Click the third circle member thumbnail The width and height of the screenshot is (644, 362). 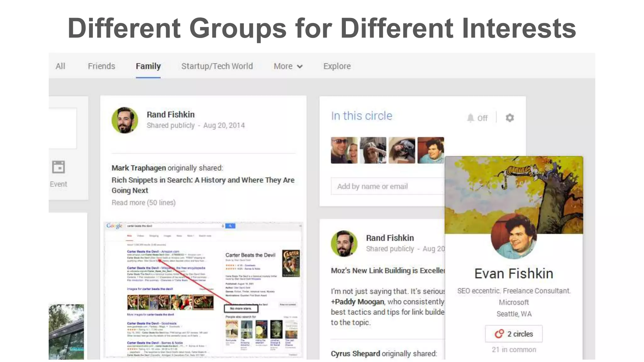(402, 150)
